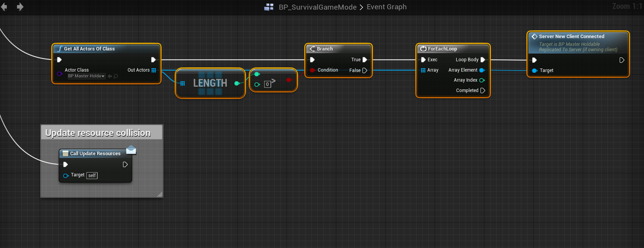The image size is (644, 248).
Task: Click the ForEachLoop Array Element pin
Action: click(x=482, y=70)
